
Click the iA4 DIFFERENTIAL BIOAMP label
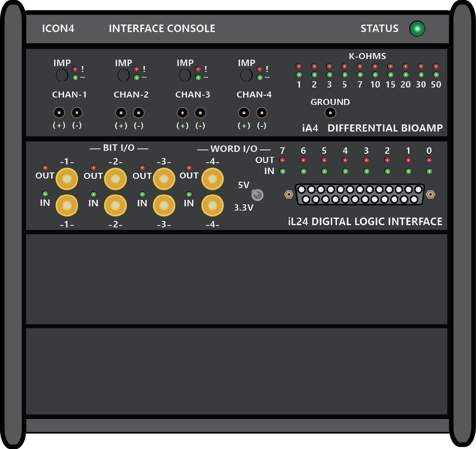pos(372,128)
